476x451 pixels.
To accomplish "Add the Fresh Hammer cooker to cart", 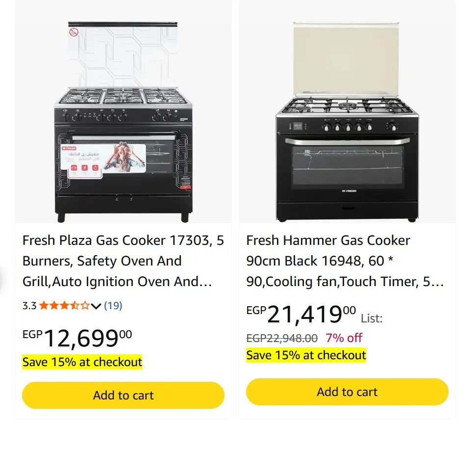I will (x=347, y=392).
